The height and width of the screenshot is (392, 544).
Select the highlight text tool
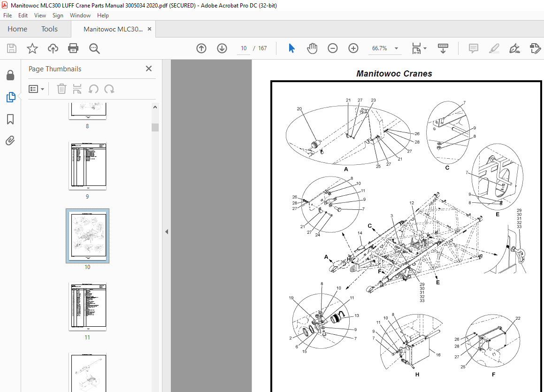[x=494, y=48]
